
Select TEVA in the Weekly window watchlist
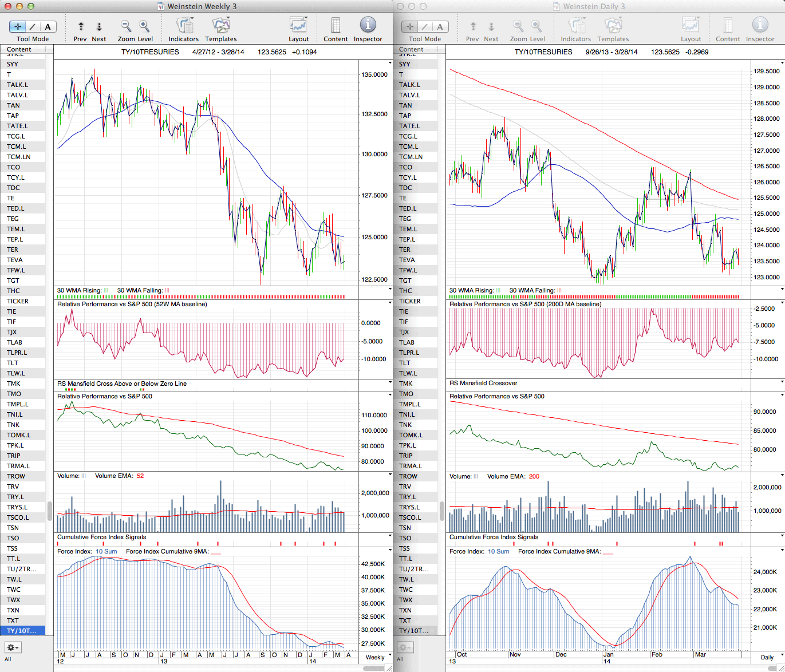[15, 260]
